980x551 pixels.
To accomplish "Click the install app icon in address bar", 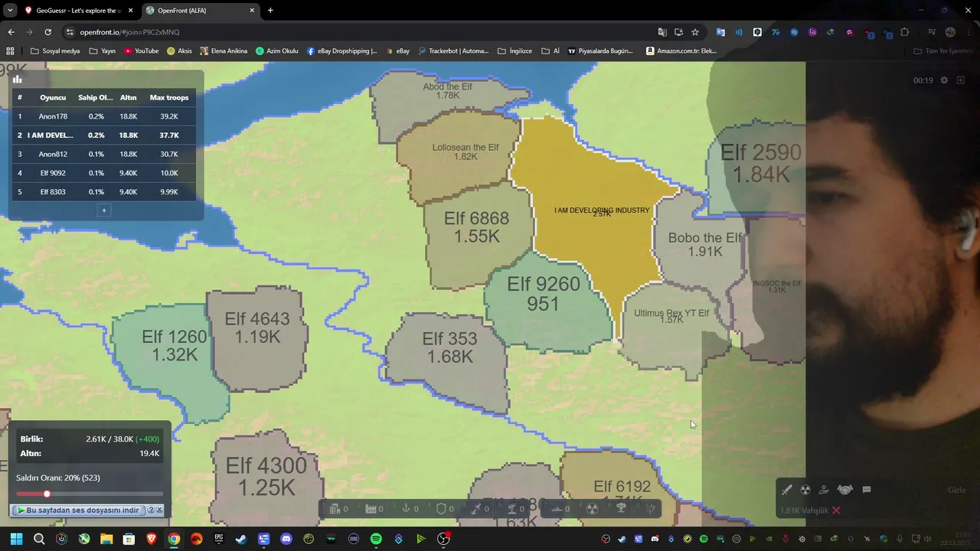I will click(x=678, y=32).
